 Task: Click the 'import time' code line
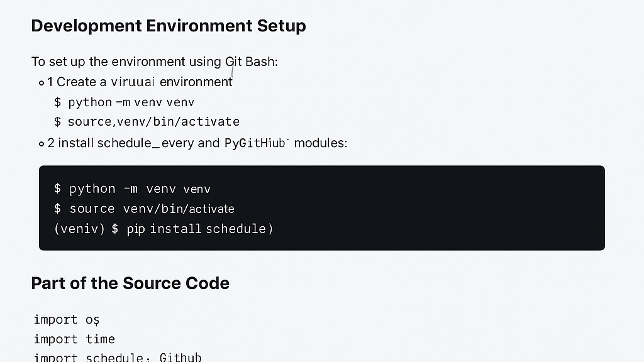(x=74, y=339)
